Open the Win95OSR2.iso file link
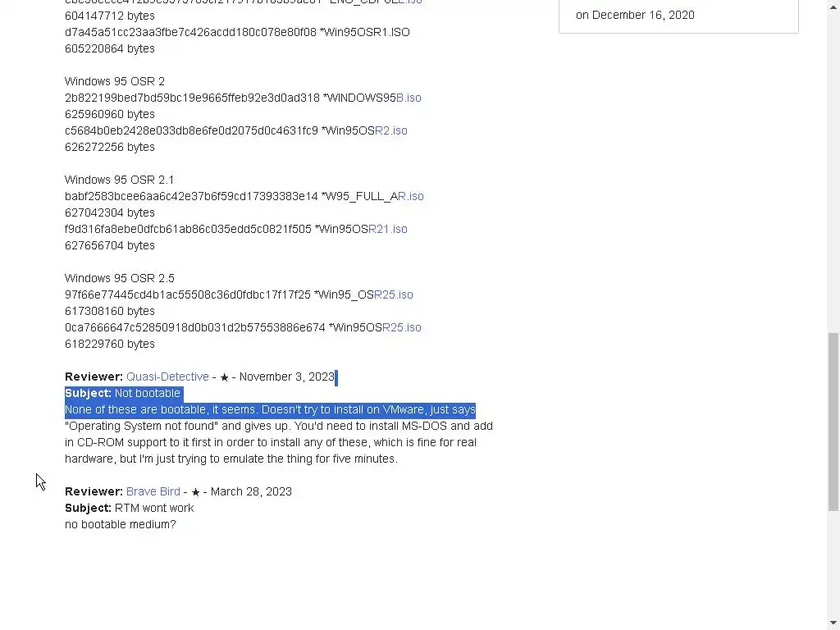Viewport: 840px width, 630px height. point(391,130)
